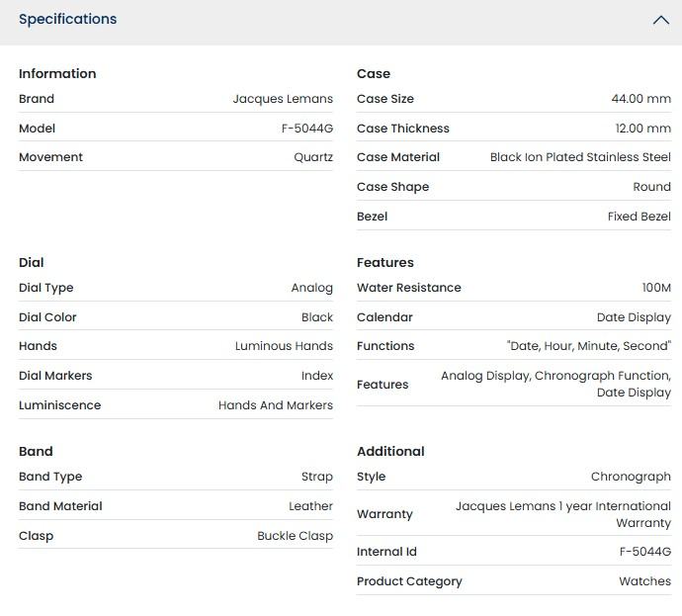Select the Black Ion Plated Stainless Steel text
Viewport: 682px width, 616px height.
tap(580, 157)
